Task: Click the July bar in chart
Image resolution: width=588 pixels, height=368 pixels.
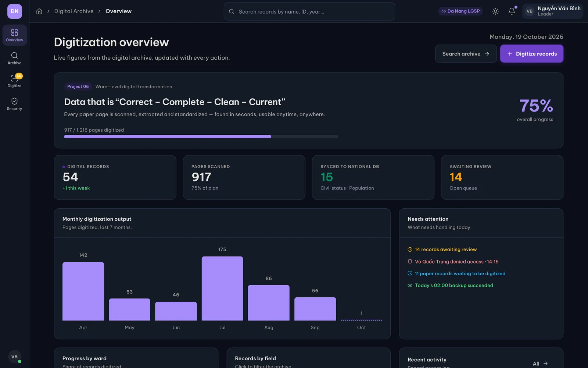Action: (x=222, y=289)
